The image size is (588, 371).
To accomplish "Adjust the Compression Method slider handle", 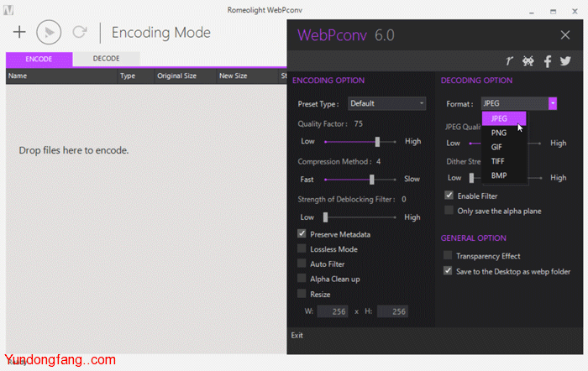I will pyautogui.click(x=371, y=180).
